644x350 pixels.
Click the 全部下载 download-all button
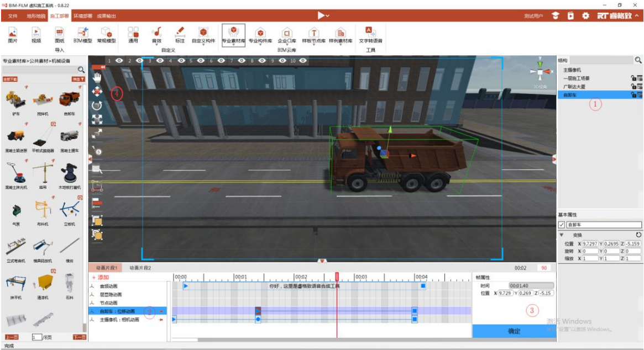[10, 79]
